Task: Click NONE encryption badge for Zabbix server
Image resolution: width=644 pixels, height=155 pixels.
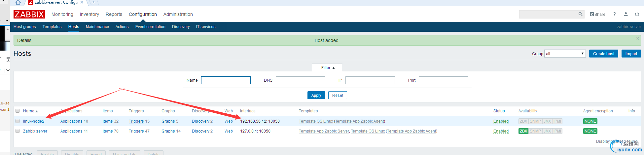Action: coord(590,131)
